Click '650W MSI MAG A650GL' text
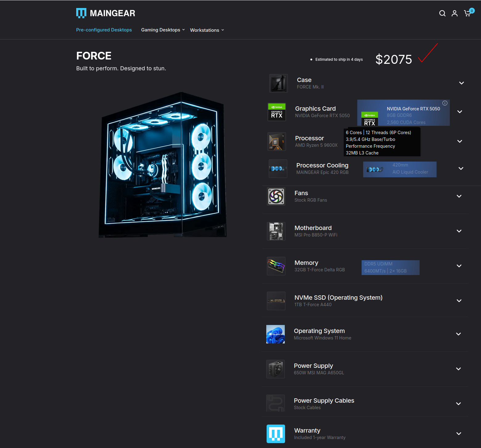This screenshot has width=481, height=448. 319,373
